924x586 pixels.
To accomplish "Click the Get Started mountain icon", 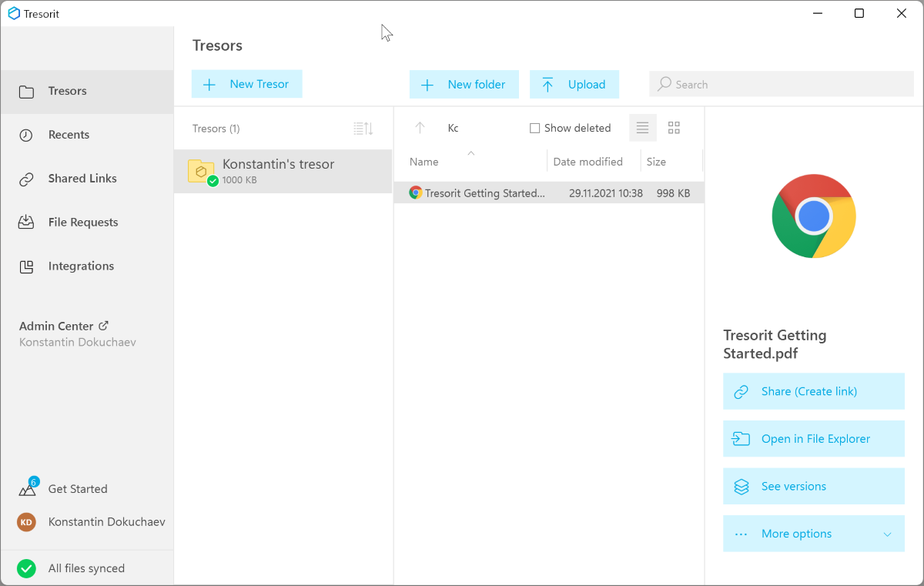I will tap(27, 488).
